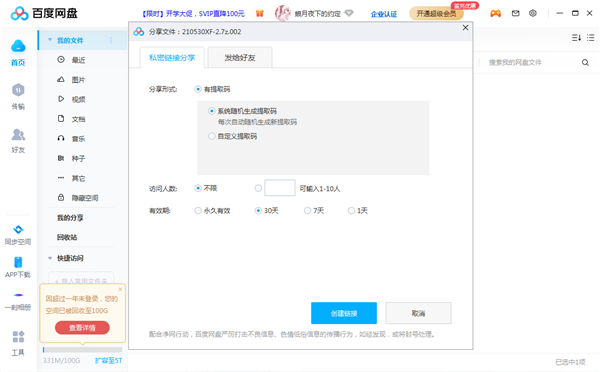Collapse the 快捷访问 section arrow
Image resolution: width=600 pixels, height=372 pixels.
point(50,258)
